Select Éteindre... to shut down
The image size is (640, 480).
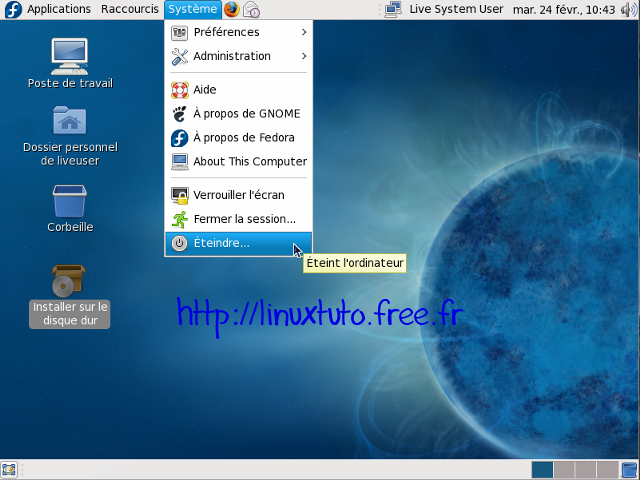coord(238,244)
